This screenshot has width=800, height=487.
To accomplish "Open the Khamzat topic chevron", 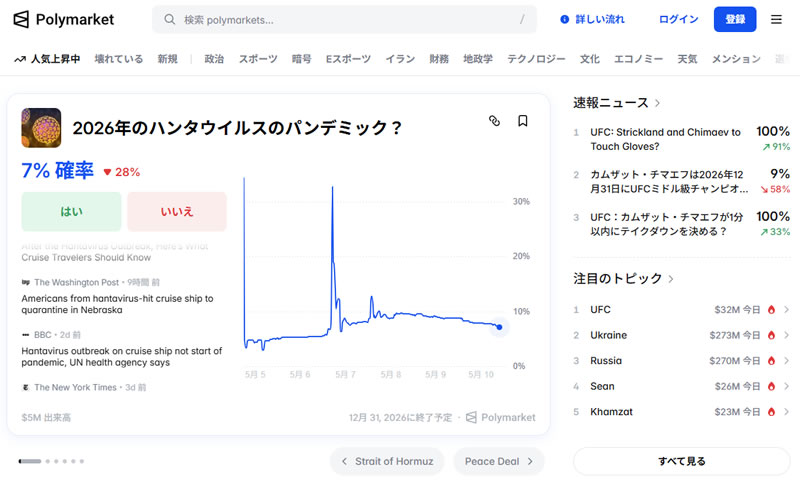I will click(x=786, y=412).
